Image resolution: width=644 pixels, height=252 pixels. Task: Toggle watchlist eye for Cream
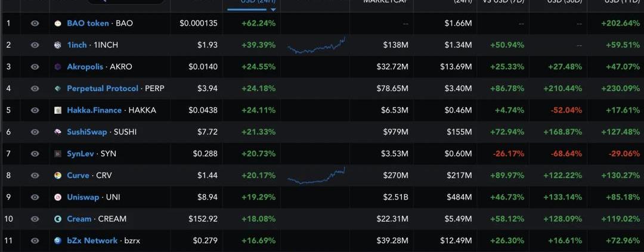35,219
